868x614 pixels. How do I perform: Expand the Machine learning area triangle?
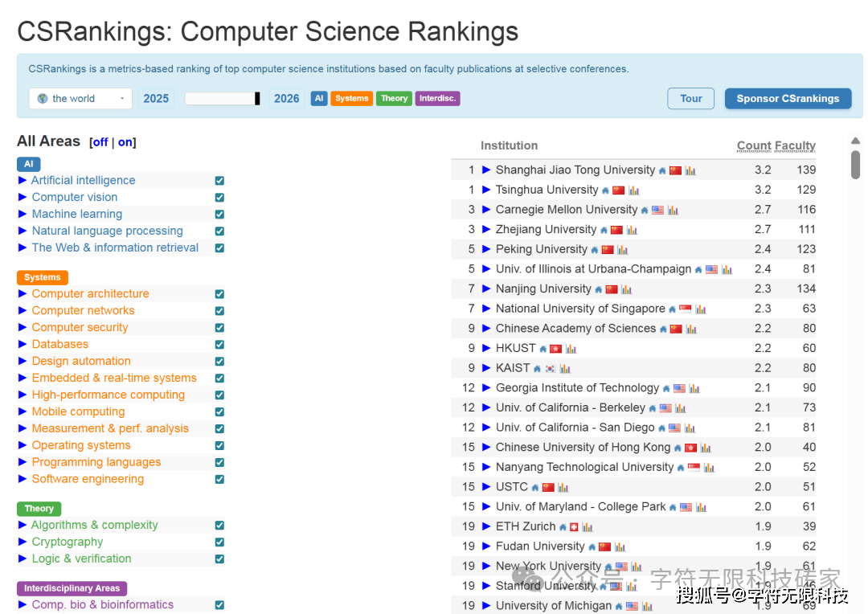(x=23, y=214)
